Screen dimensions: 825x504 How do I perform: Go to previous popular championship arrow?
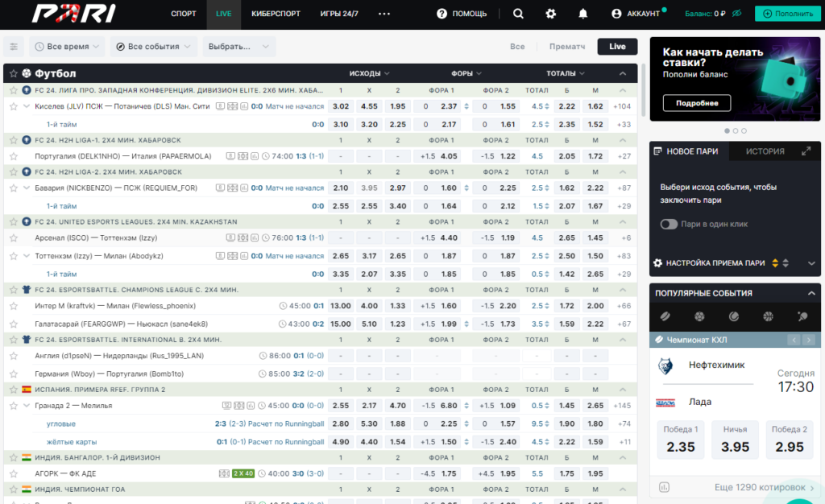[x=794, y=340]
